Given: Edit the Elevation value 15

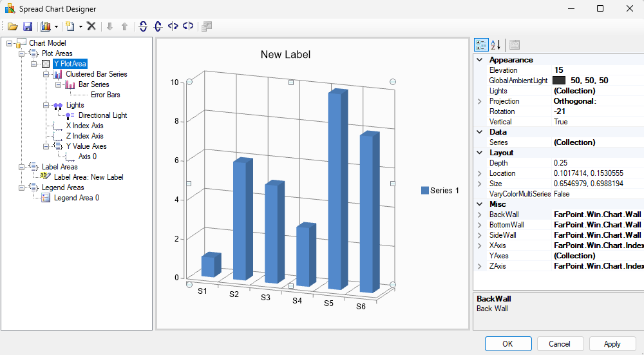Looking at the screenshot, I should point(598,70).
